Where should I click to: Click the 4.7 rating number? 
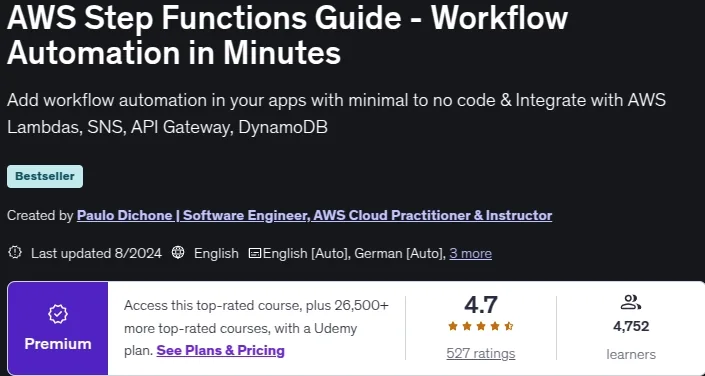pos(481,305)
